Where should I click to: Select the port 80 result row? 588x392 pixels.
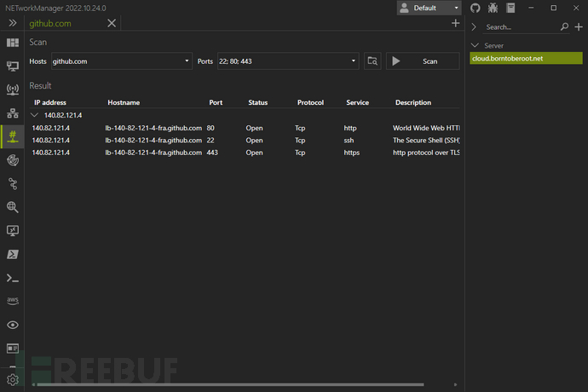click(245, 128)
